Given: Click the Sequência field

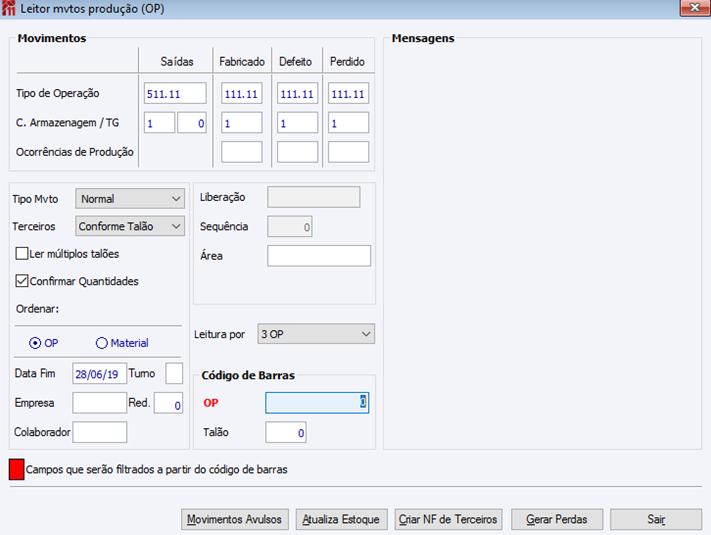Looking at the screenshot, I should (290, 226).
